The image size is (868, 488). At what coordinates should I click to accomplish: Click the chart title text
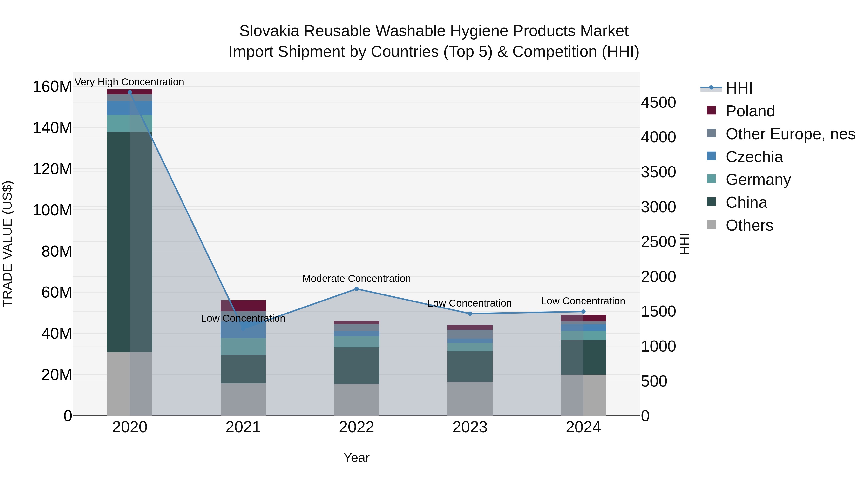434,41
